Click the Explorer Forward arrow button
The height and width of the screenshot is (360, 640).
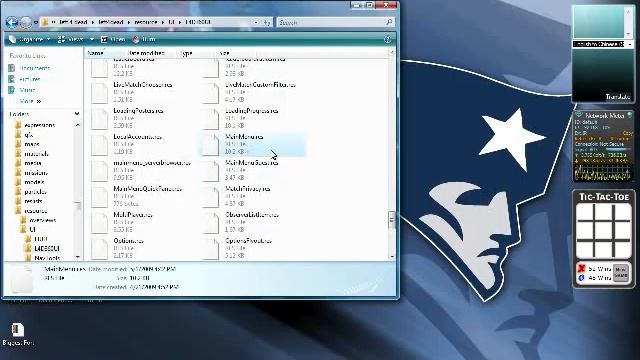point(26,22)
